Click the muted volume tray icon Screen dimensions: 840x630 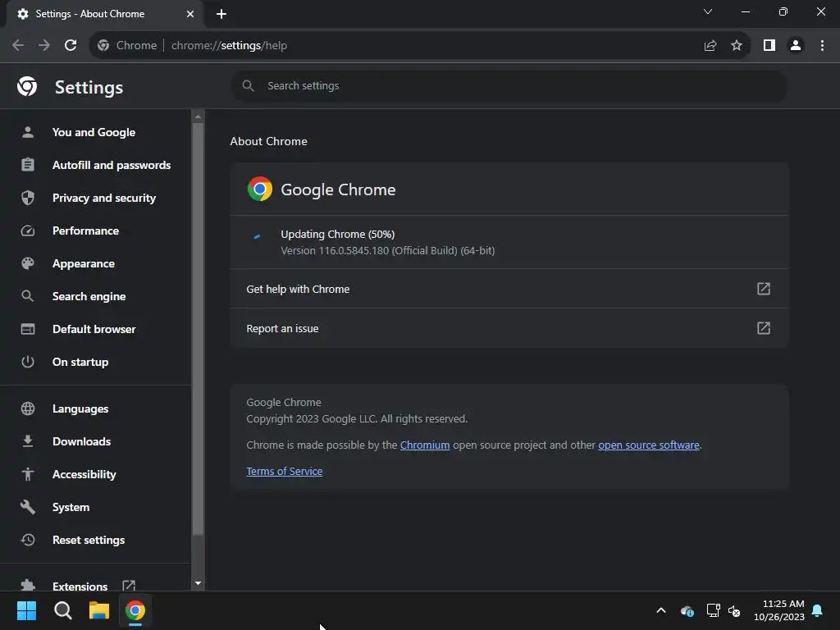point(734,610)
